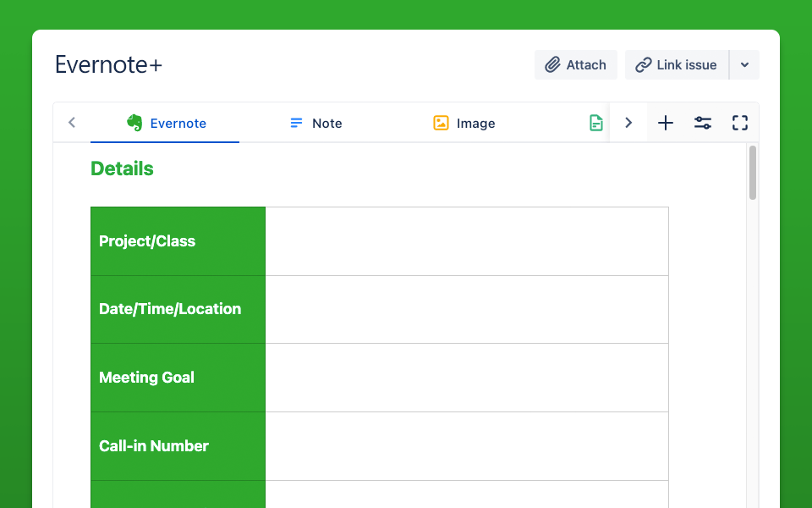The width and height of the screenshot is (812, 508).
Task: Click the chain link icon
Action: point(643,65)
